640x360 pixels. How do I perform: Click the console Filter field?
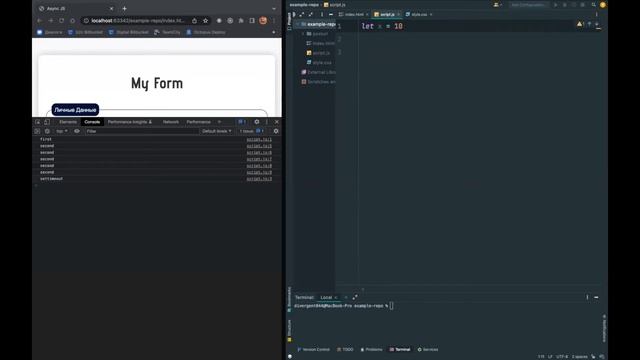click(142, 131)
